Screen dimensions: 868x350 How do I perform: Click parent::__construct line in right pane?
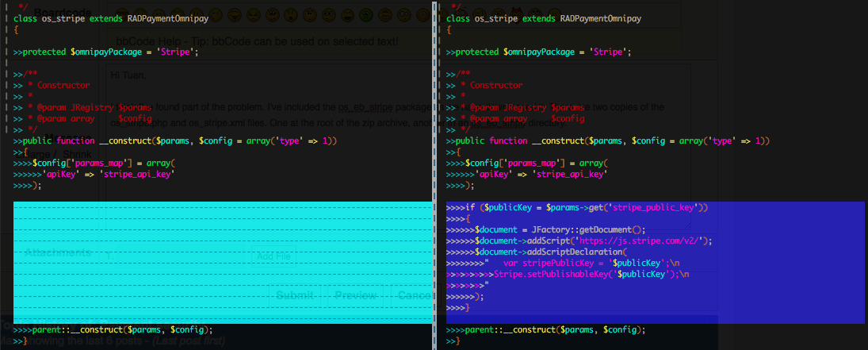(545, 329)
